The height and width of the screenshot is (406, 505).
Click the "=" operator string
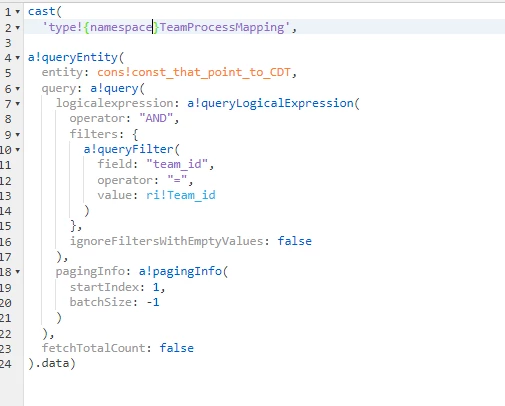tap(177, 180)
